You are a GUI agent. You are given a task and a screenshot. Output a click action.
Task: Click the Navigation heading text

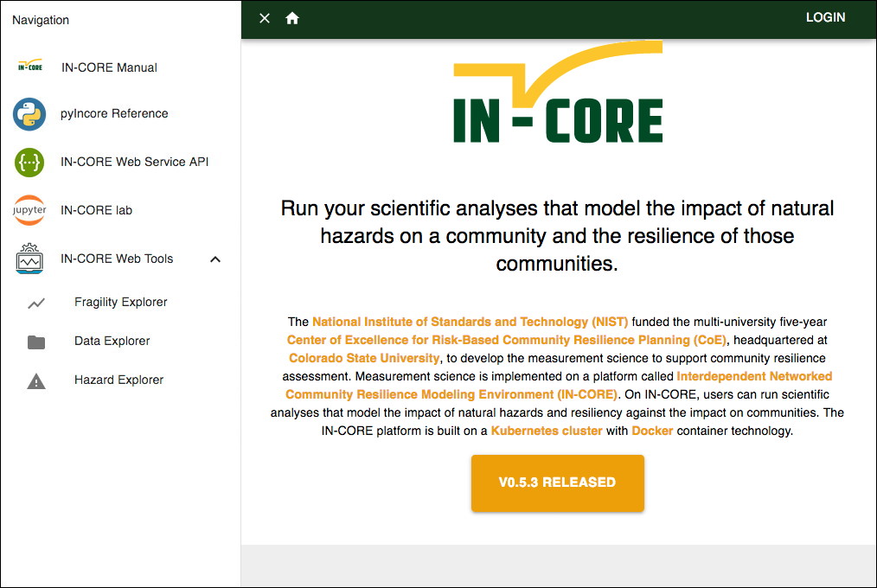pyautogui.click(x=41, y=20)
